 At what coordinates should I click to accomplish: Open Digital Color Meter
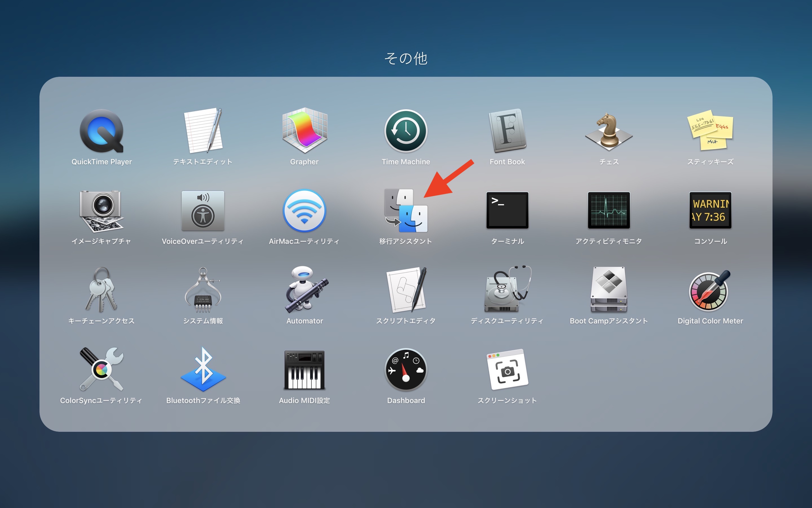coord(709,291)
